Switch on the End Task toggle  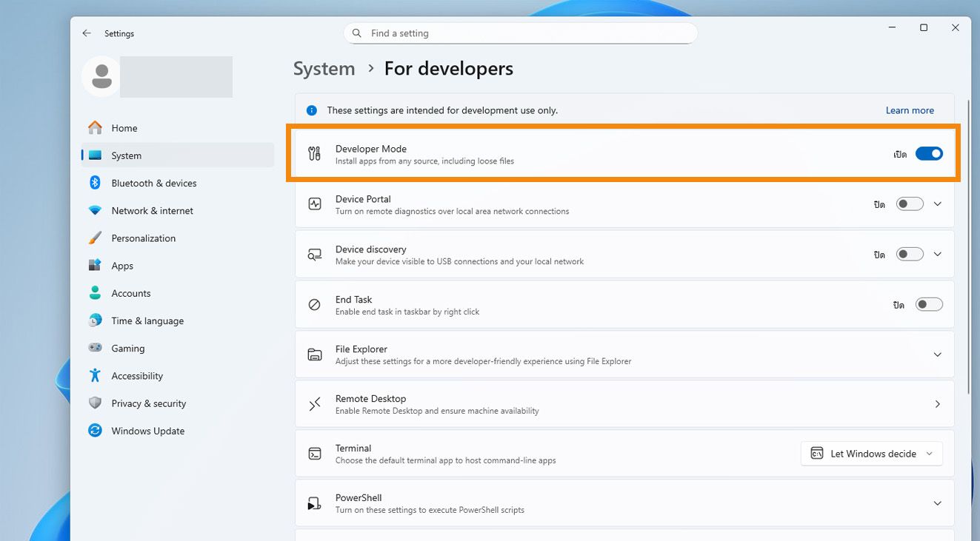(929, 305)
